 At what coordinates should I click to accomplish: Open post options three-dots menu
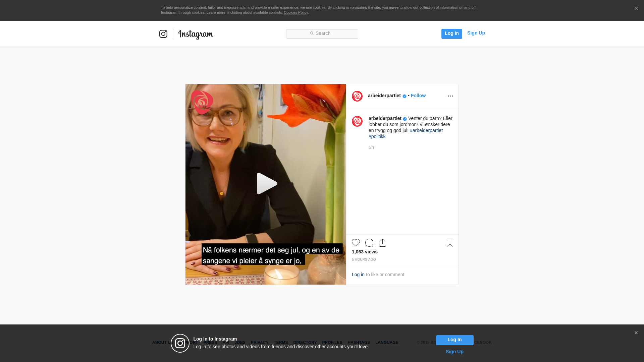pyautogui.click(x=450, y=96)
